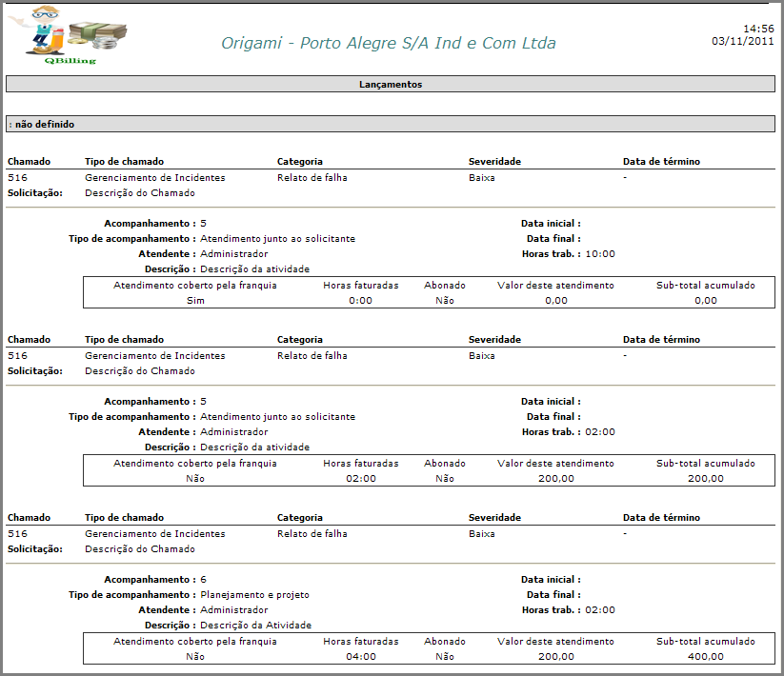784x676 pixels.
Task: Click the first Categoria column header
Action: (299, 162)
